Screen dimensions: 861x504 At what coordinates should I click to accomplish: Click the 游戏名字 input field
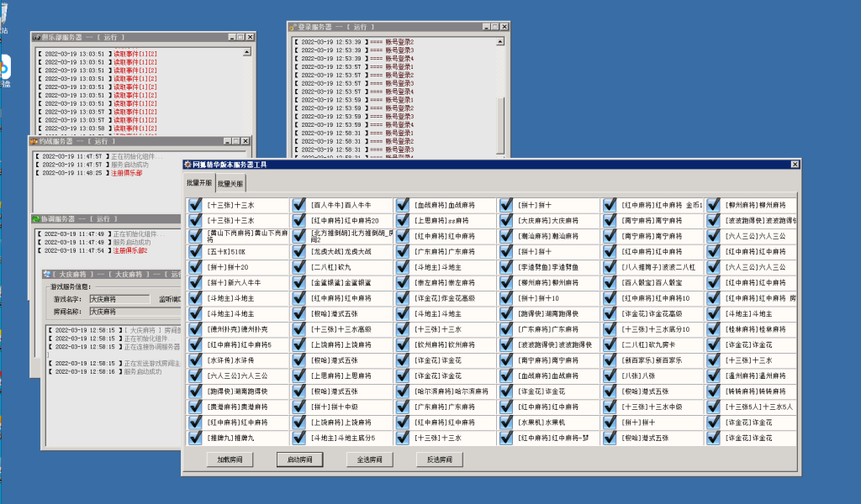[120, 298]
